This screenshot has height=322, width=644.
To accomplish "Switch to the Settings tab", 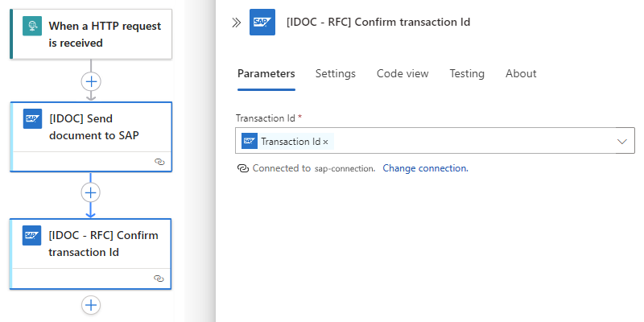I will point(335,73).
